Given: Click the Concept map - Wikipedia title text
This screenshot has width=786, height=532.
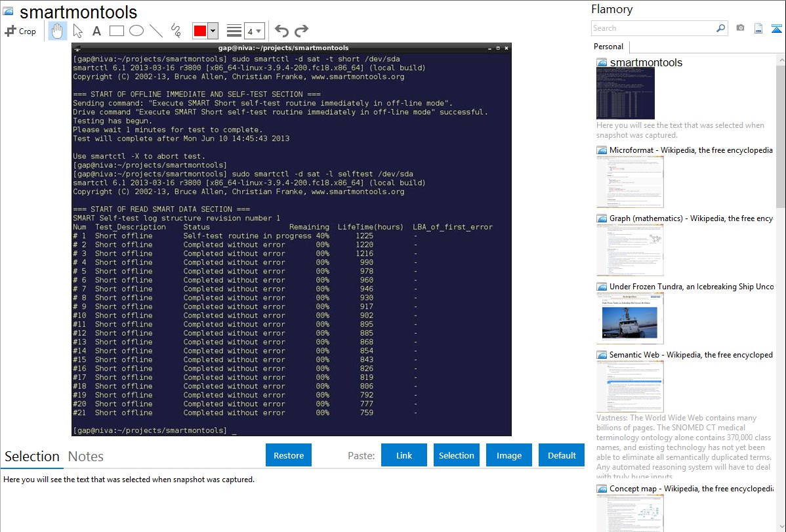Looking at the screenshot, I should [692, 488].
